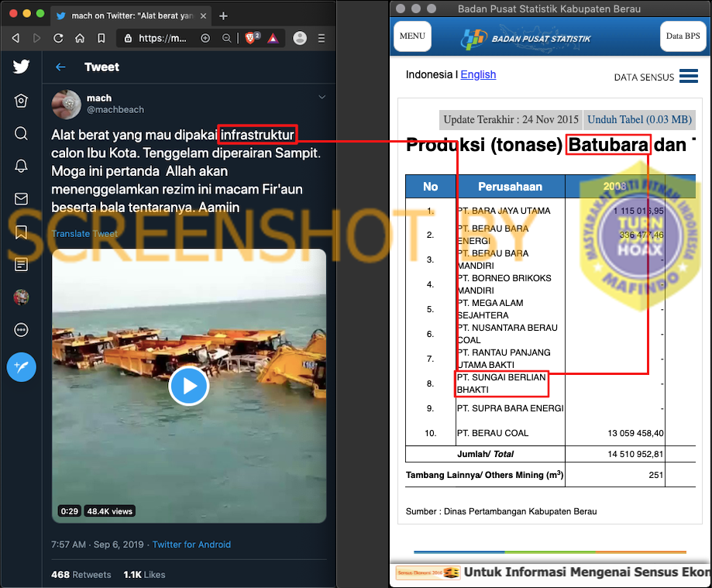
Task: Click the zoom-in plus icon in address bar
Action: (x=205, y=39)
